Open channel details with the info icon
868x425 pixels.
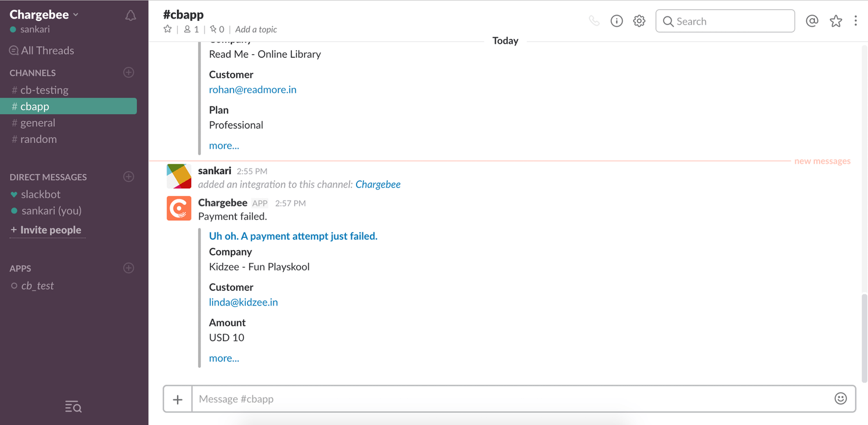point(616,20)
